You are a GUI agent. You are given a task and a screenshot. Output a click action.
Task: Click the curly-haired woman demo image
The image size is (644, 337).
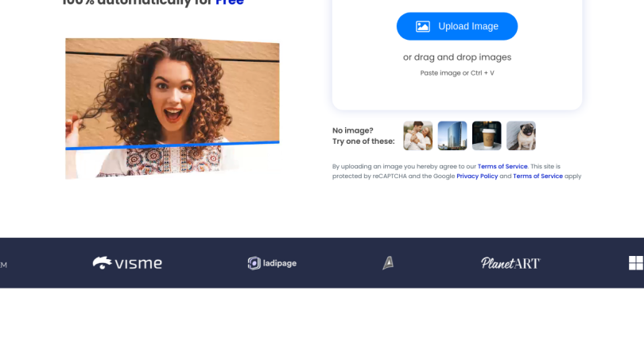(x=172, y=95)
